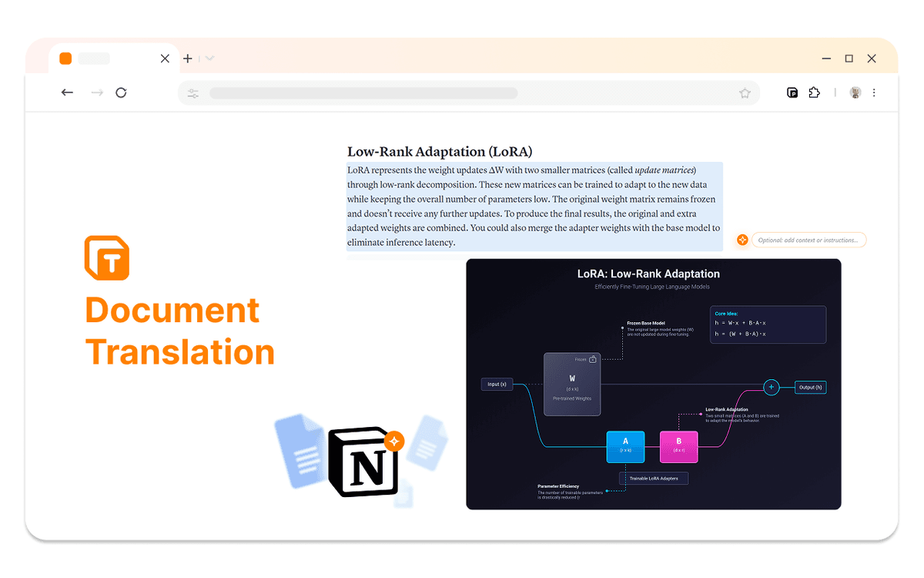Click the optional context instructions field
Image resolution: width=924 pixels, height=578 pixels.
(809, 240)
